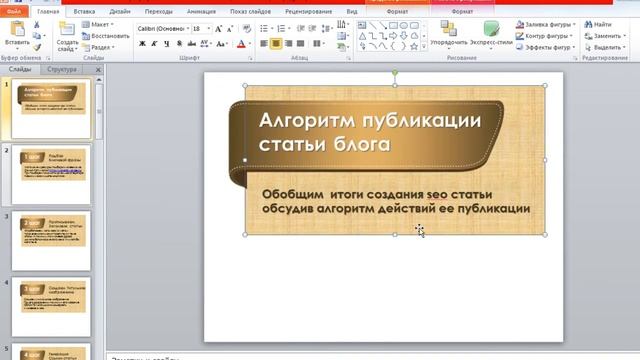
Task: Open the Раздел section dropdown
Action: click(99, 47)
